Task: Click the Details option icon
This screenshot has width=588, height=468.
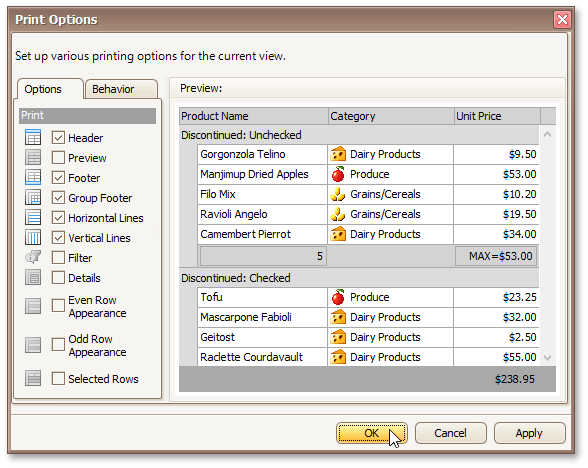Action: coord(33,278)
